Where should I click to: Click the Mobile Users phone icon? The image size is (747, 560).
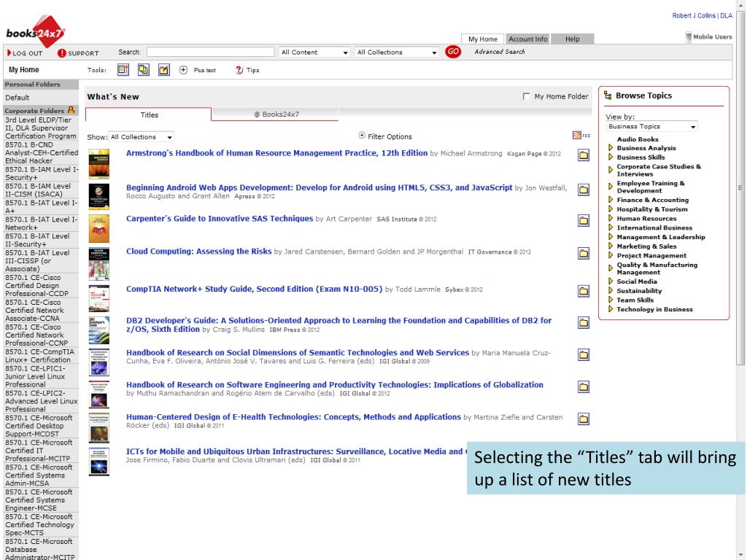pos(688,36)
